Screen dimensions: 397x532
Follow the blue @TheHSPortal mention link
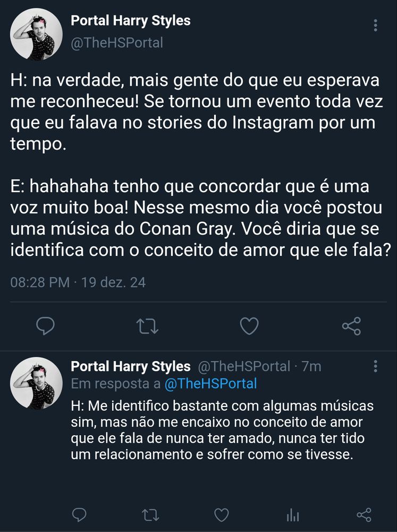click(x=210, y=384)
